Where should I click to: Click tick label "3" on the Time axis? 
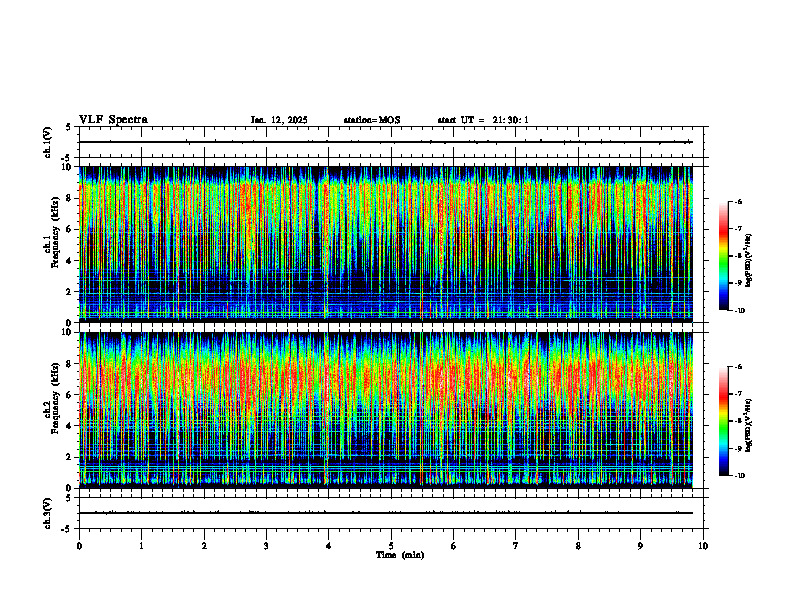pyautogui.click(x=266, y=546)
